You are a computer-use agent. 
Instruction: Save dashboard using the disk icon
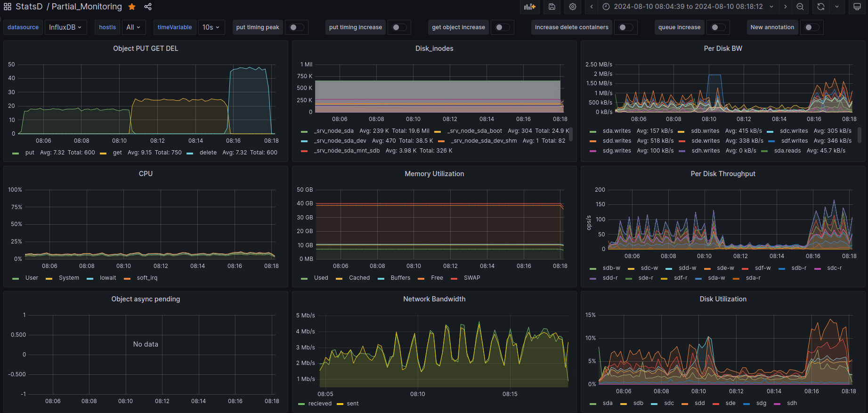click(x=552, y=7)
